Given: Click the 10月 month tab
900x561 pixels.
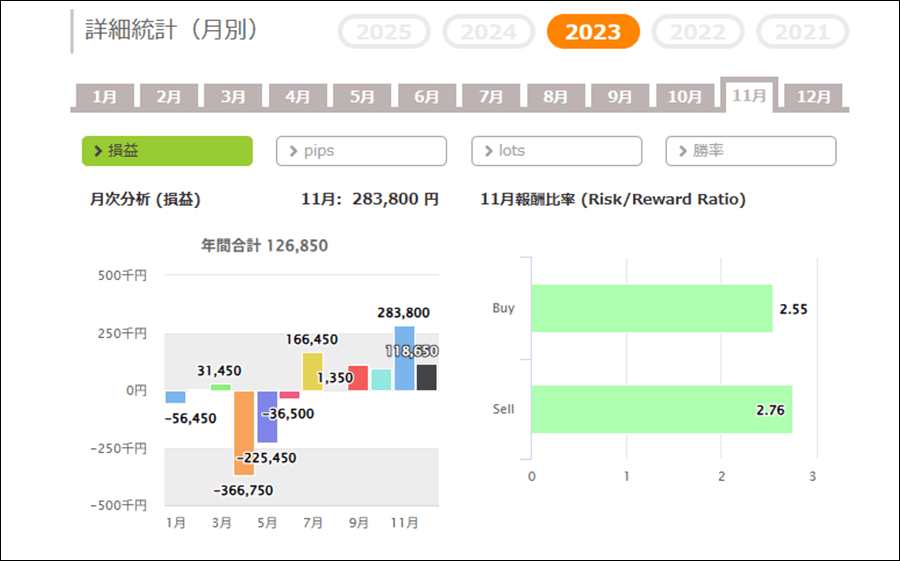Looking at the screenshot, I should pyautogui.click(x=685, y=97).
